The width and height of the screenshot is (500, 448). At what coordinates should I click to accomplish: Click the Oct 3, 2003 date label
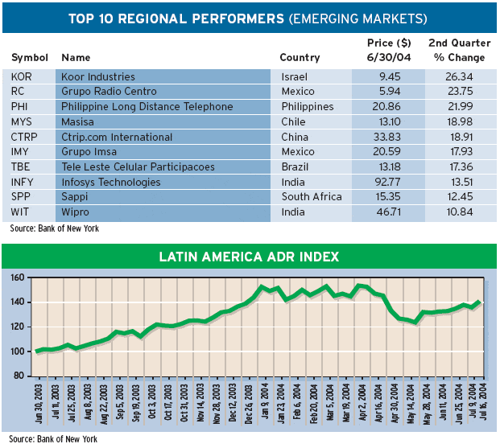(152, 402)
